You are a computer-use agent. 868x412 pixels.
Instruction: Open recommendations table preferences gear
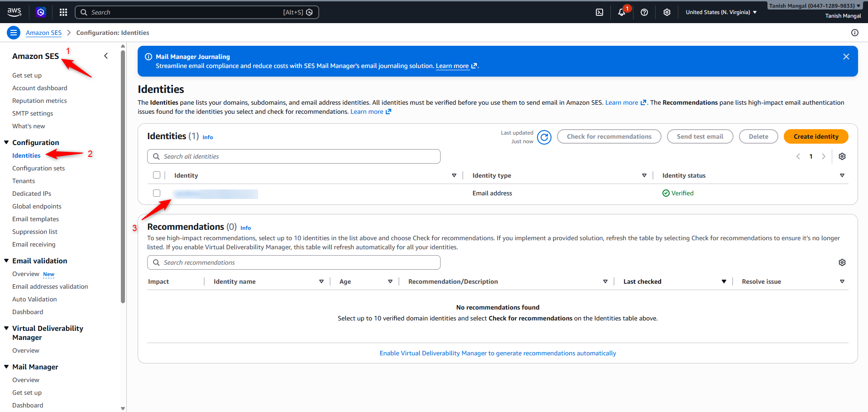(x=842, y=262)
